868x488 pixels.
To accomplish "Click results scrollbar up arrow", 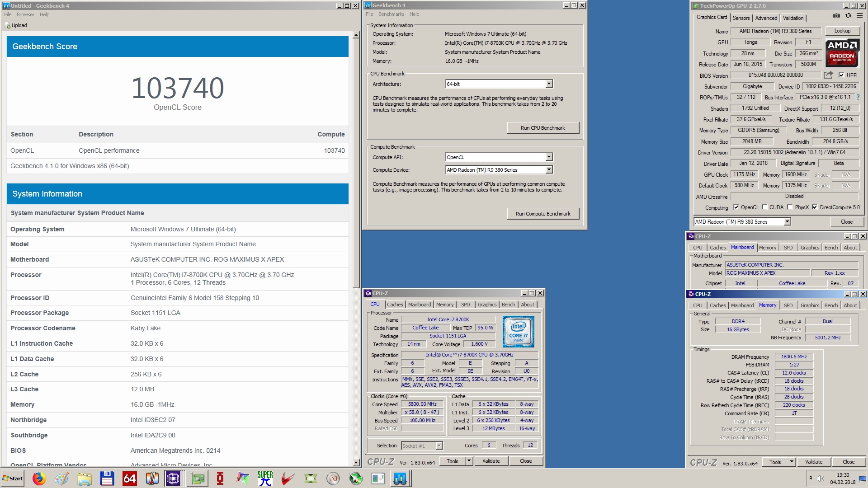I will (x=356, y=35).
